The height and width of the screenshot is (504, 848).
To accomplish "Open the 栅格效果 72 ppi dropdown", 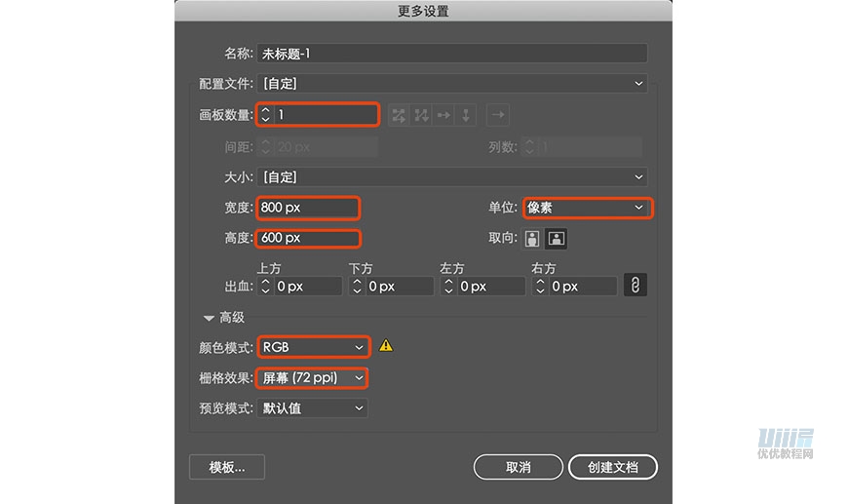I will pyautogui.click(x=312, y=378).
